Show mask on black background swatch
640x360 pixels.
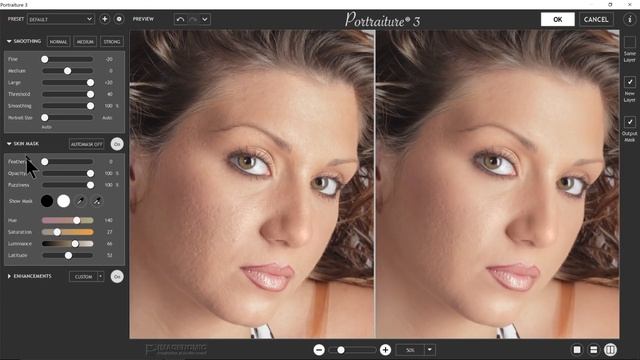pos(47,201)
